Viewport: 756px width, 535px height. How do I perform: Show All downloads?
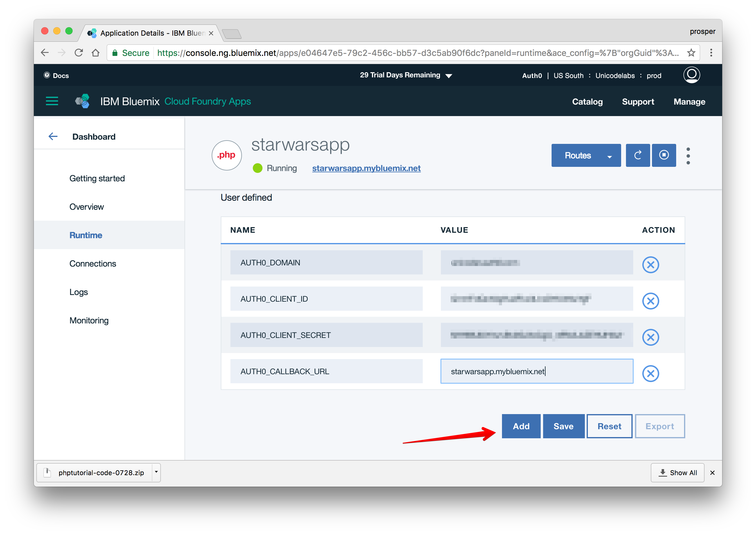677,473
